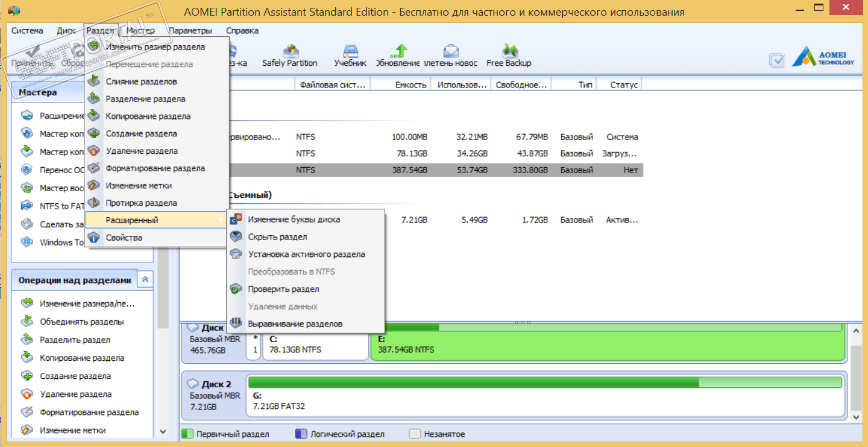Image resolution: width=868 pixels, height=447 pixels.
Task: Open the Параметры menu
Action: [190, 30]
